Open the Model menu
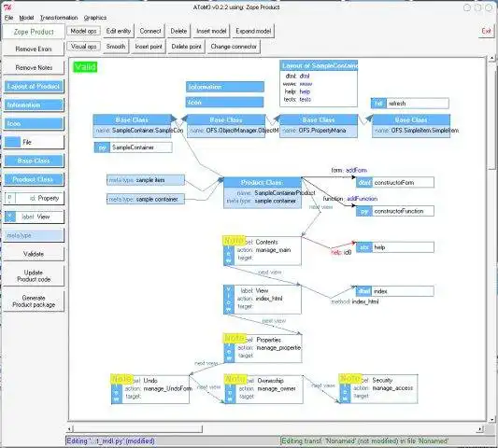498x448 pixels. 26,18
